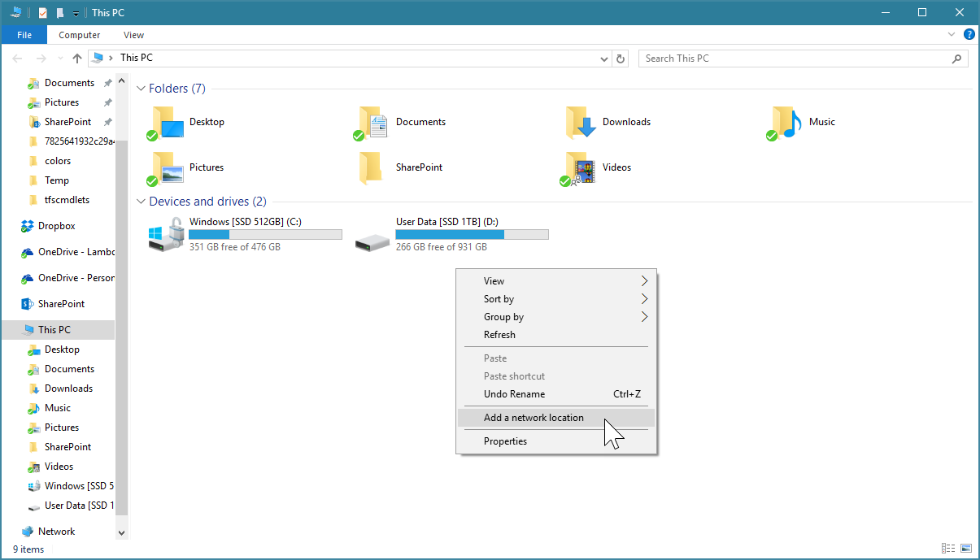Viewport: 980px width, 560px height.
Task: Expand the Sort by submenu
Action: pos(644,299)
